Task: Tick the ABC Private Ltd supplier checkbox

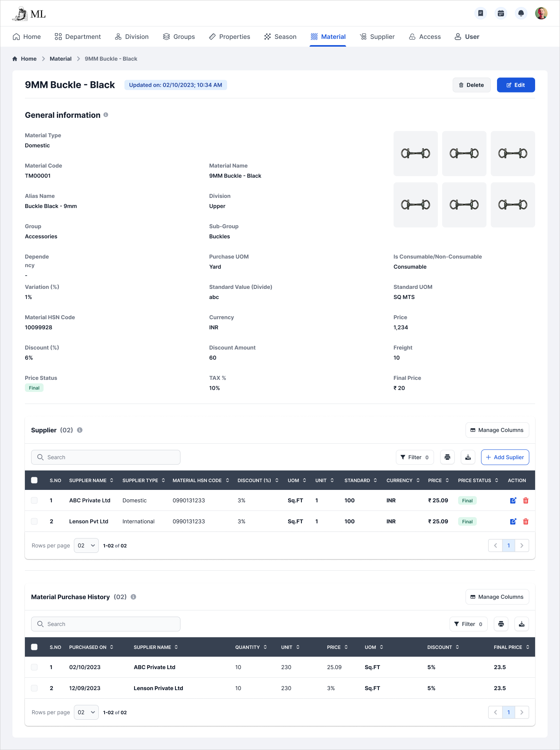Action: pos(34,500)
